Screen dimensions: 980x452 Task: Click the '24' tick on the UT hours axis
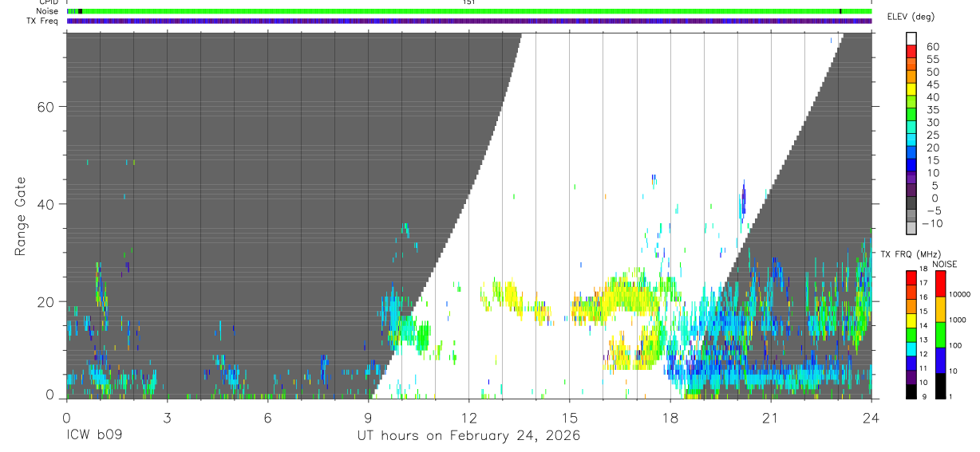(x=871, y=418)
